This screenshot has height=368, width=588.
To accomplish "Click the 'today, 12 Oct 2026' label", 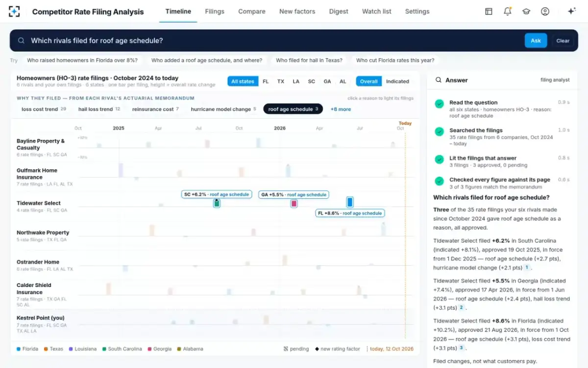I will 392,349.
